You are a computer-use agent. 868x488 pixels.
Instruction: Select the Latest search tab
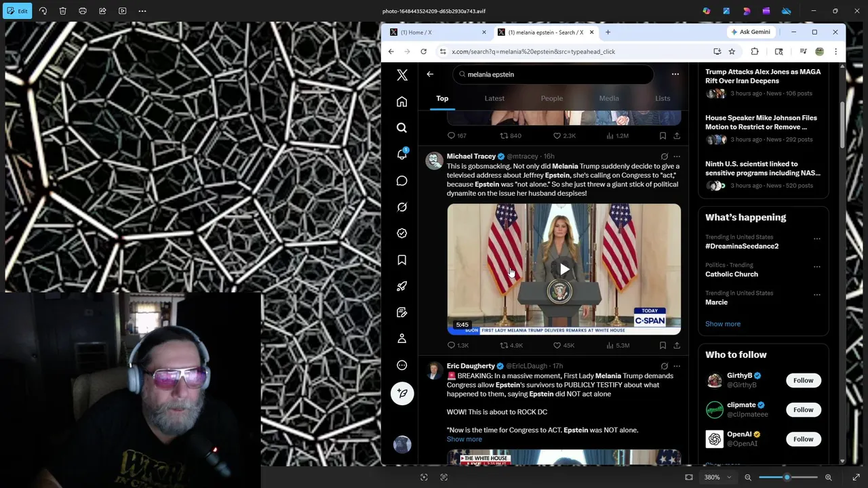coord(494,98)
